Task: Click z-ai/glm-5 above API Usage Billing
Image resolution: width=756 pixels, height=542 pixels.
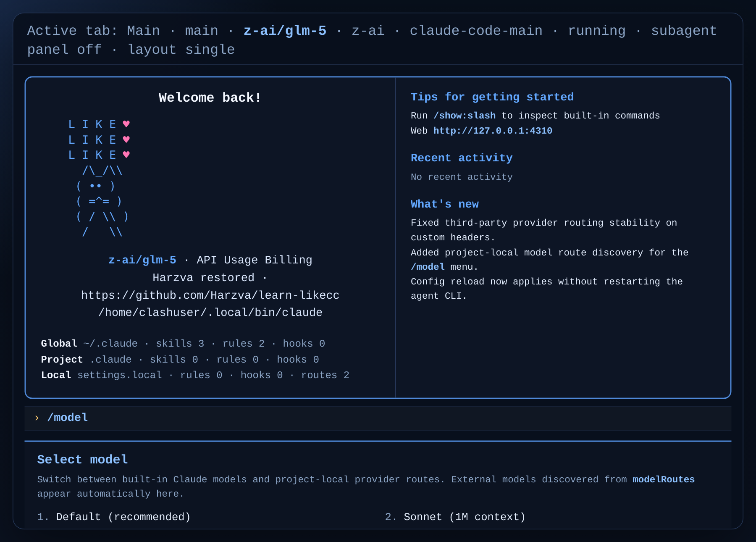Action: click(x=142, y=260)
